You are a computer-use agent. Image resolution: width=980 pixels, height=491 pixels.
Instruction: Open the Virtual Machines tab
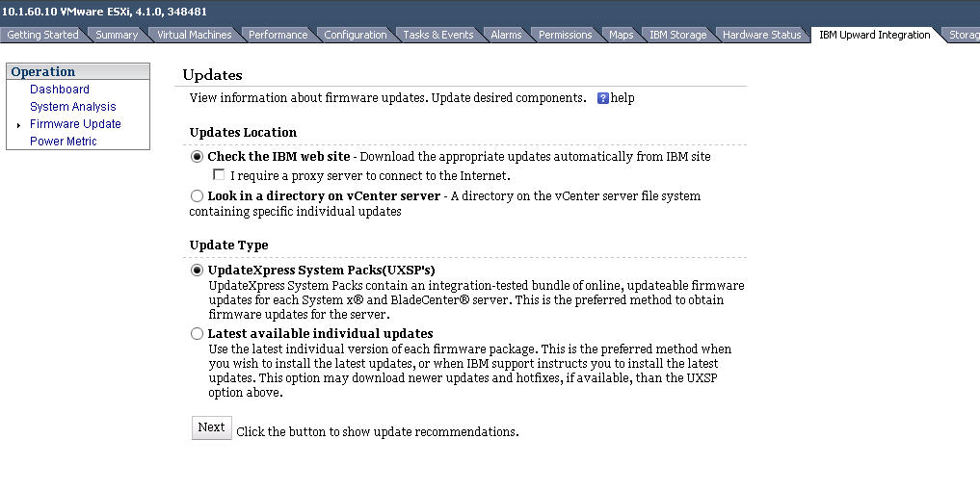point(195,35)
